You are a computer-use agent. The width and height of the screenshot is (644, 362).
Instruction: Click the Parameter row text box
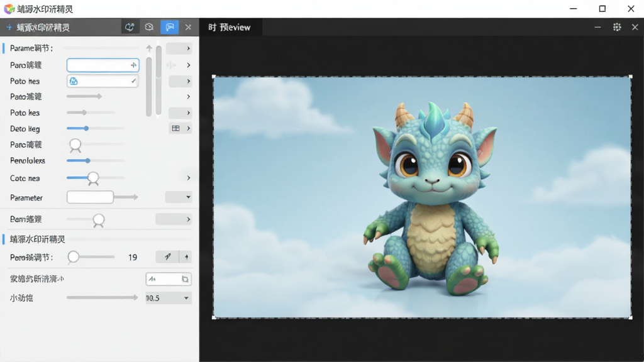pos(90,197)
